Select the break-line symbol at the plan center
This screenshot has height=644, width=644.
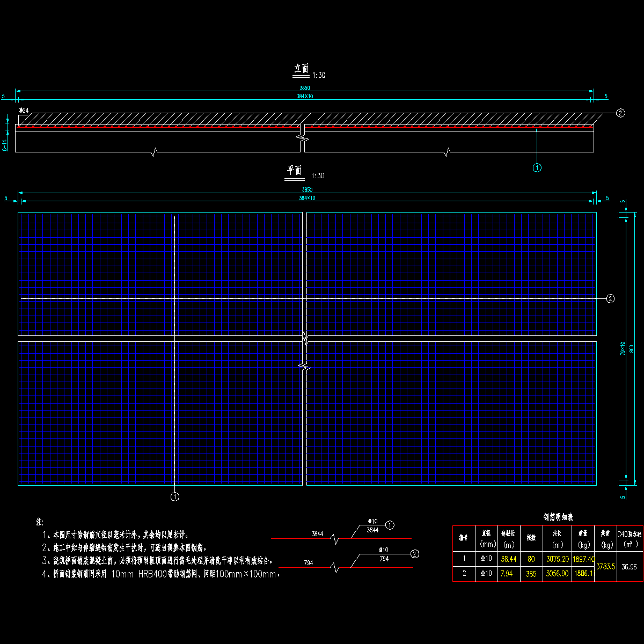click(304, 353)
